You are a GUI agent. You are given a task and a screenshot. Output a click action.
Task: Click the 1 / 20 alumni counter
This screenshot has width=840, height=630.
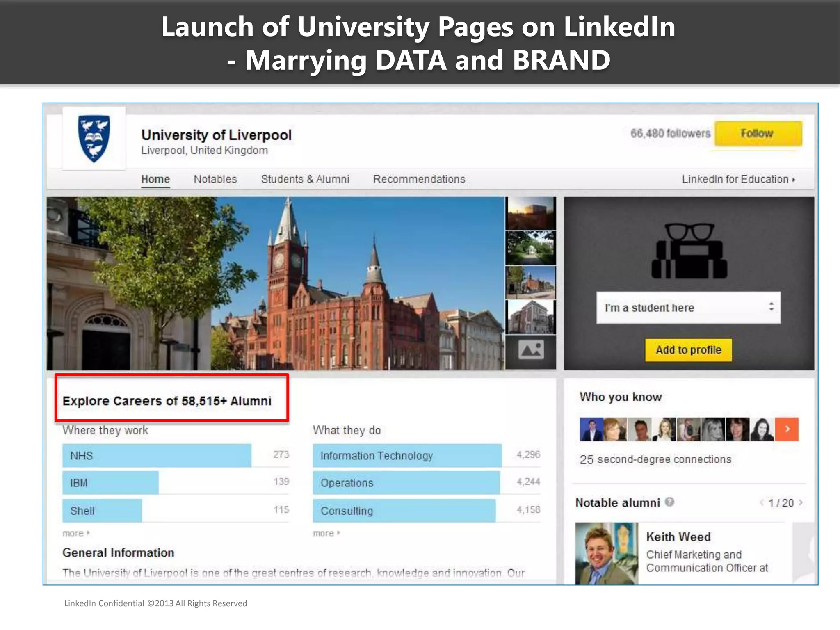(781, 503)
